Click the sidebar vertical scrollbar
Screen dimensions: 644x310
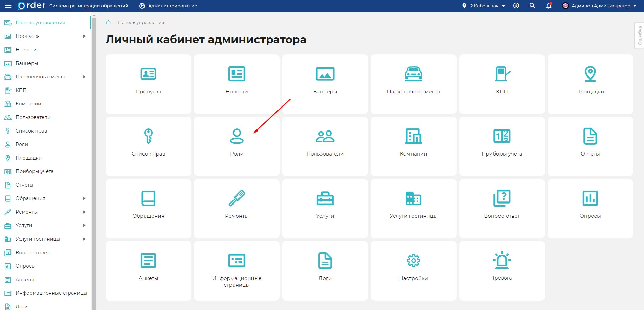(94, 162)
